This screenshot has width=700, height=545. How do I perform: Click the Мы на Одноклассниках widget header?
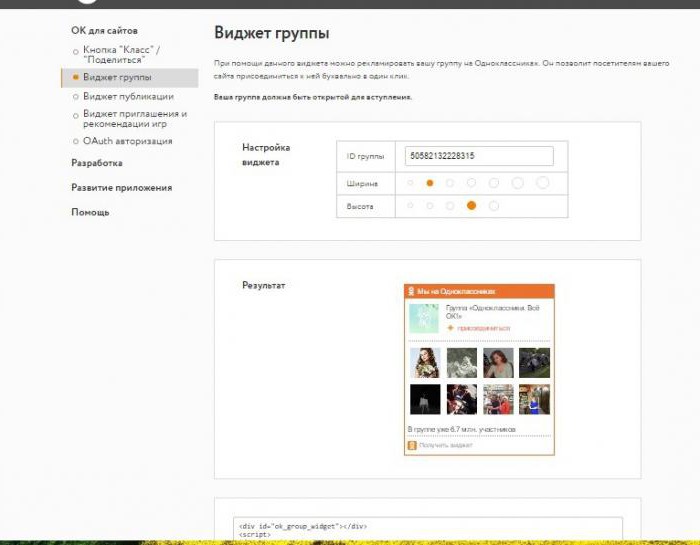[x=479, y=291]
